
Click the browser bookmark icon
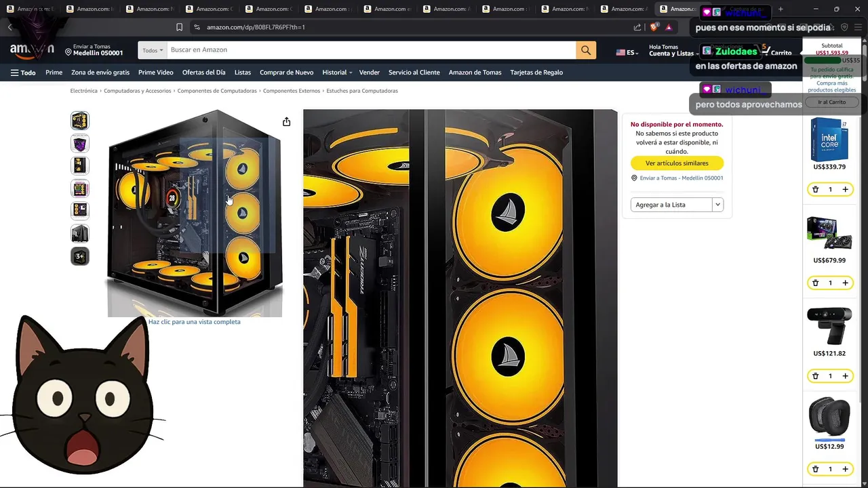click(x=179, y=27)
